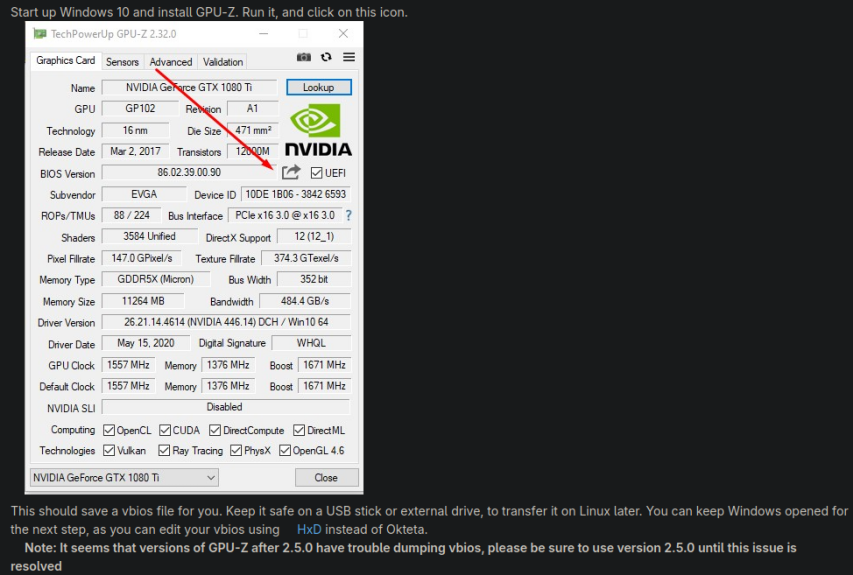
Task: Toggle the OpenCL checkbox
Action: pos(109,430)
